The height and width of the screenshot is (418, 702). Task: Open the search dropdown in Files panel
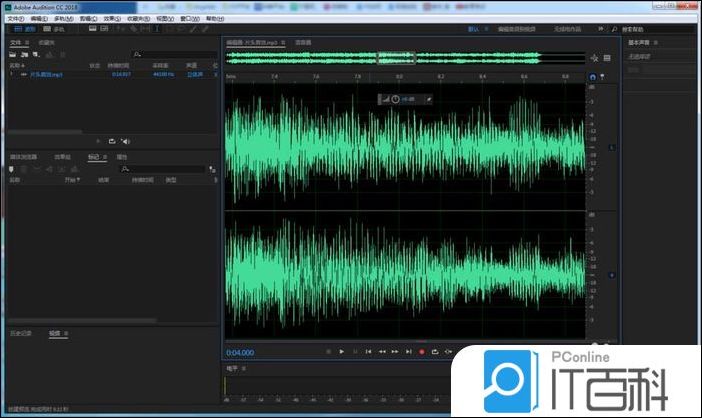pos(137,54)
